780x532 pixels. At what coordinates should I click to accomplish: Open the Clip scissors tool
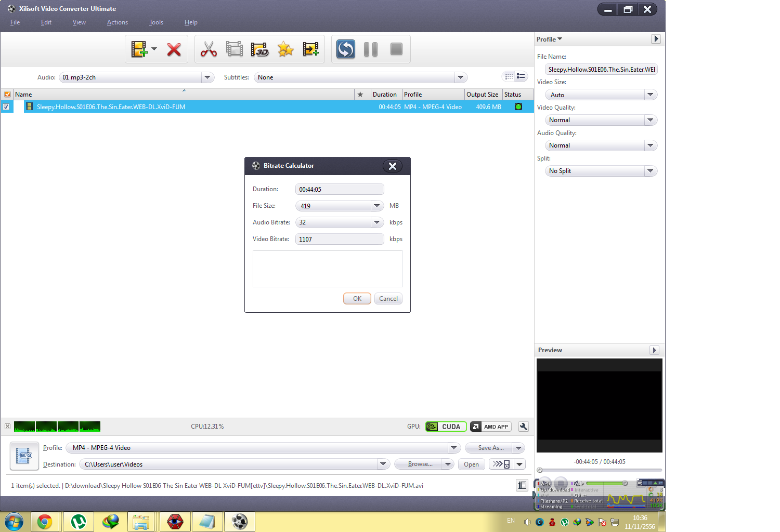point(209,49)
